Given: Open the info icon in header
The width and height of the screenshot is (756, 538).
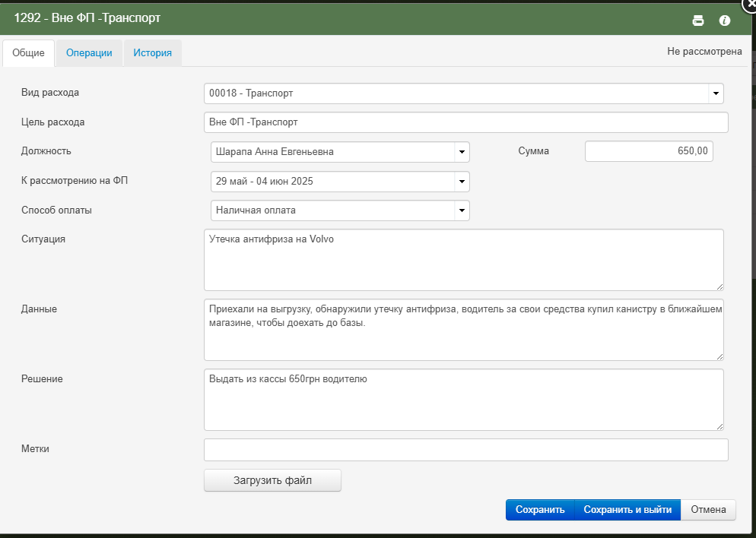Looking at the screenshot, I should coord(724,21).
